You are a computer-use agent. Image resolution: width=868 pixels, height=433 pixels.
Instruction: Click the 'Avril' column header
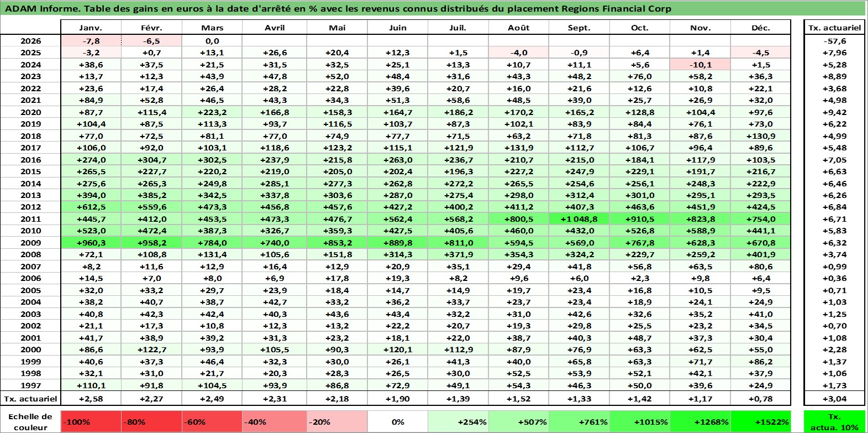point(275,28)
